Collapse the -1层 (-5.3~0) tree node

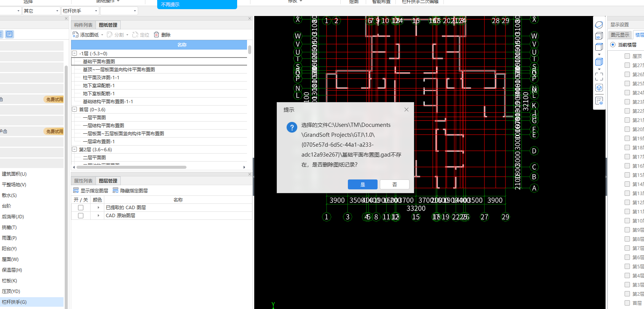click(x=75, y=53)
